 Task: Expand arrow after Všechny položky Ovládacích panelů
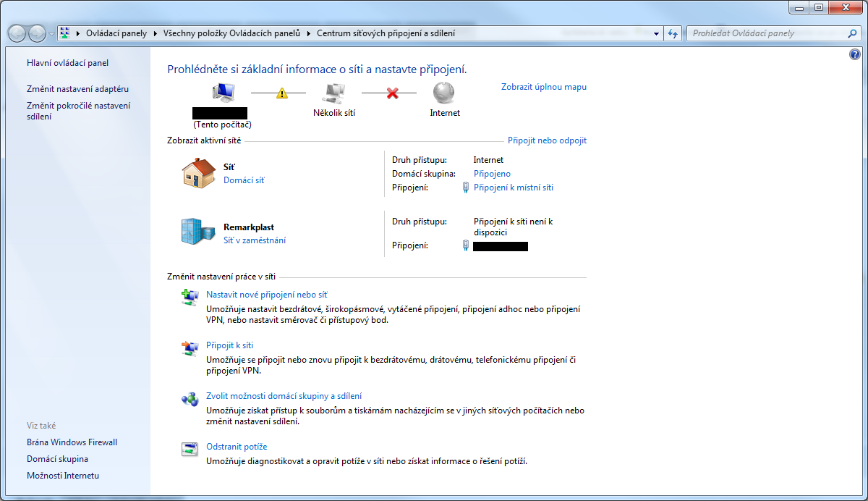308,33
